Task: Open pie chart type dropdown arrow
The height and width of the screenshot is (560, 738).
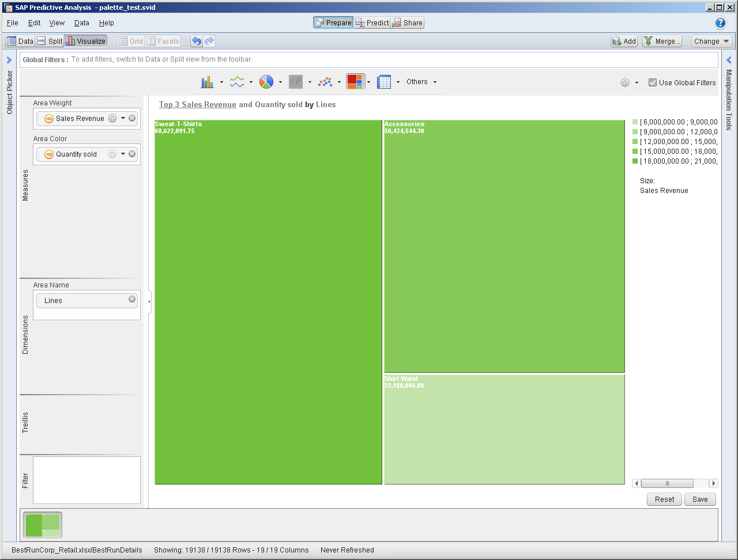Action: pyautogui.click(x=280, y=82)
